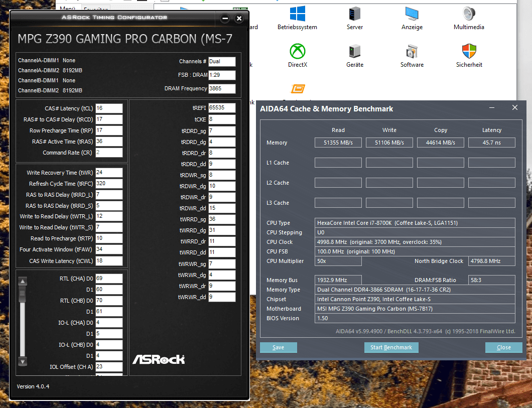532x408 pixels.
Task: Minimize the AIDA64 Cache & Memory Benchmark dialog
Action: tap(492, 108)
